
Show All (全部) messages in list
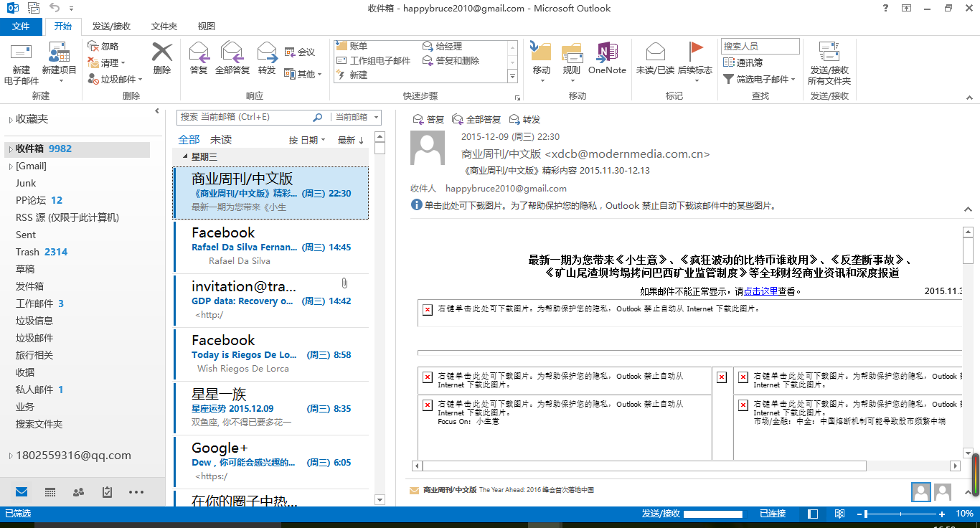pyautogui.click(x=189, y=140)
